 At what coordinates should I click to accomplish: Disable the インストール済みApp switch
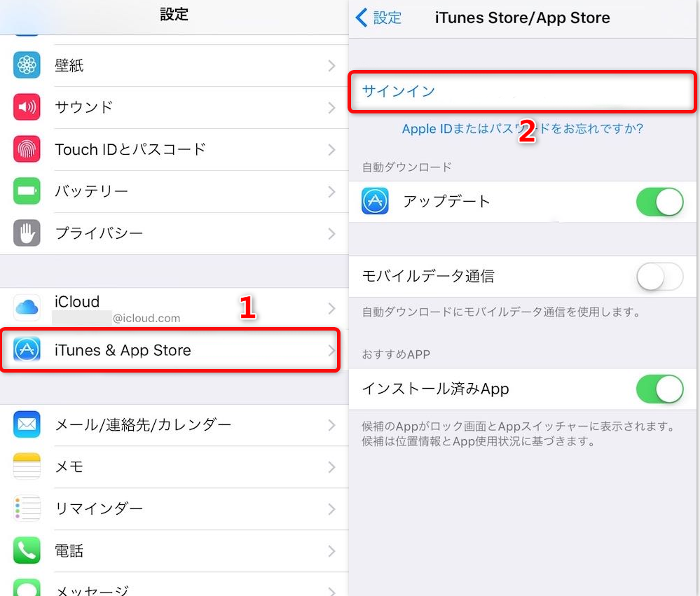tap(660, 389)
